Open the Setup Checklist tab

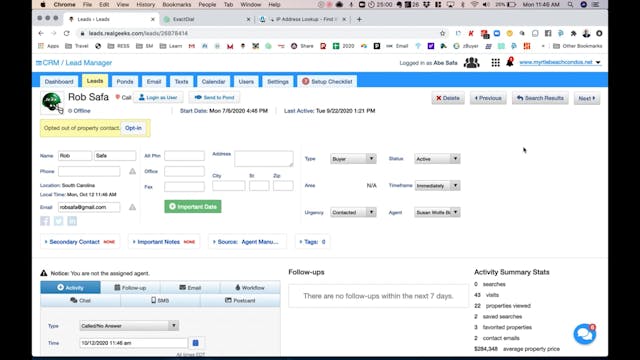pos(327,82)
